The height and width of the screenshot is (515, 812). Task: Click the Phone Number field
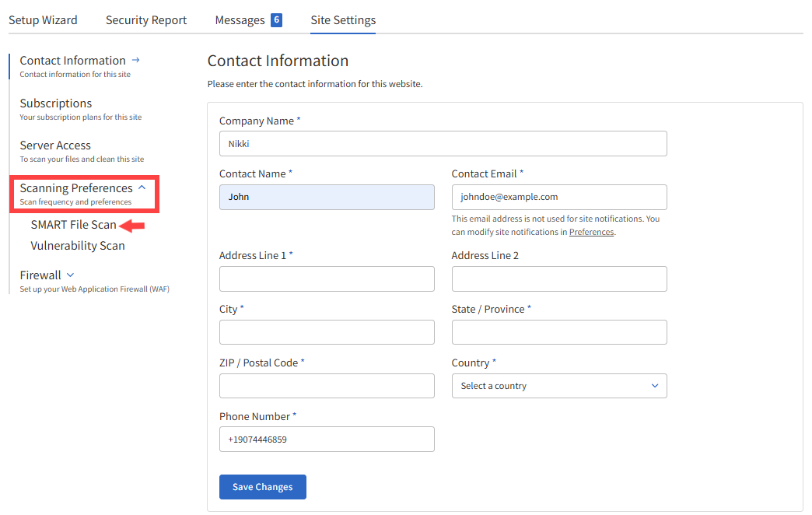[326, 439]
